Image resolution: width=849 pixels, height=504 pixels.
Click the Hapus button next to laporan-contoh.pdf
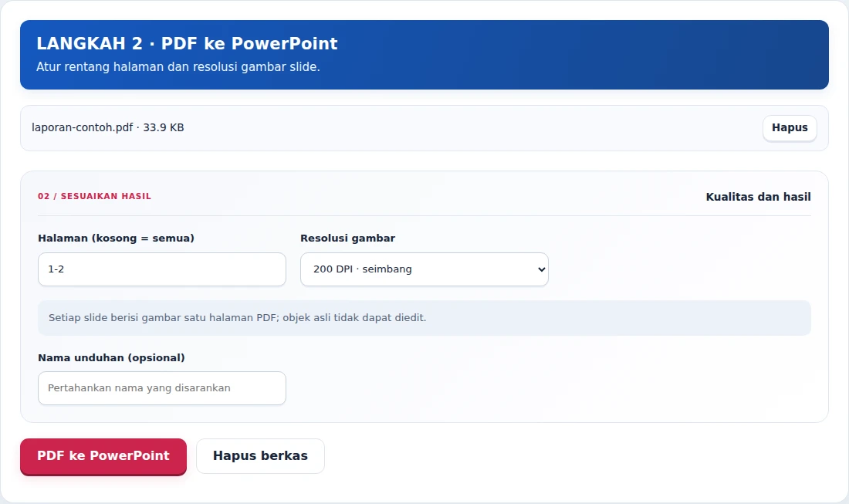790,128
